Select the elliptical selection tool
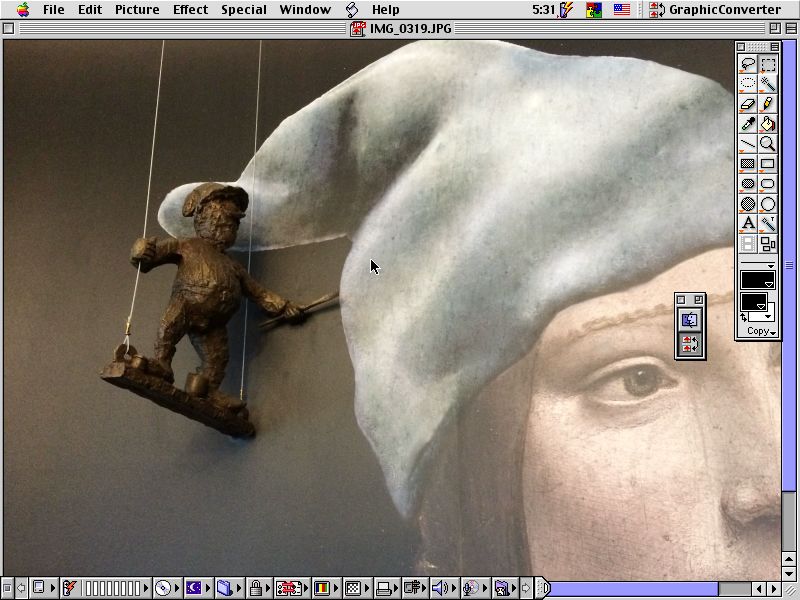This screenshot has height=600, width=800. [748, 84]
